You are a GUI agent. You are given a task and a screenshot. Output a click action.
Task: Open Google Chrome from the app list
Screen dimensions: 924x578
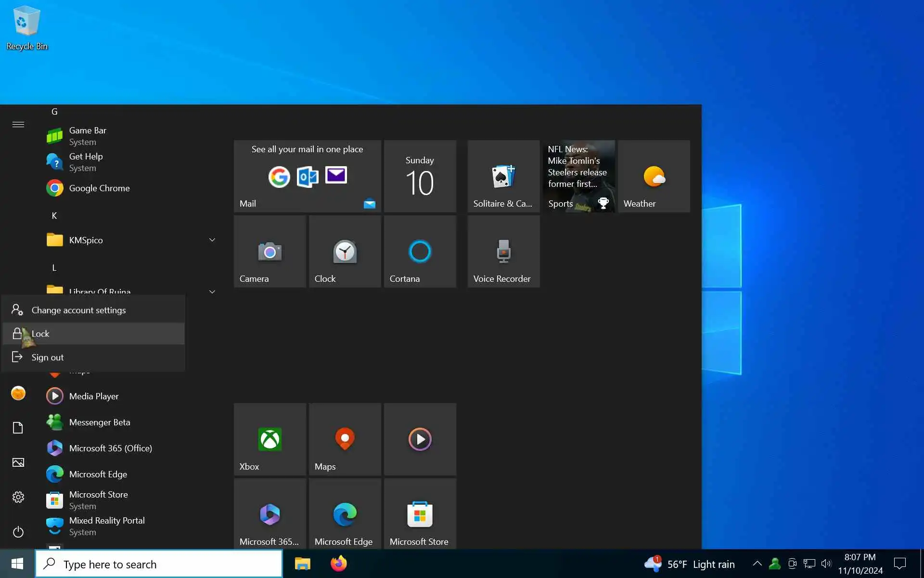pyautogui.click(x=99, y=188)
